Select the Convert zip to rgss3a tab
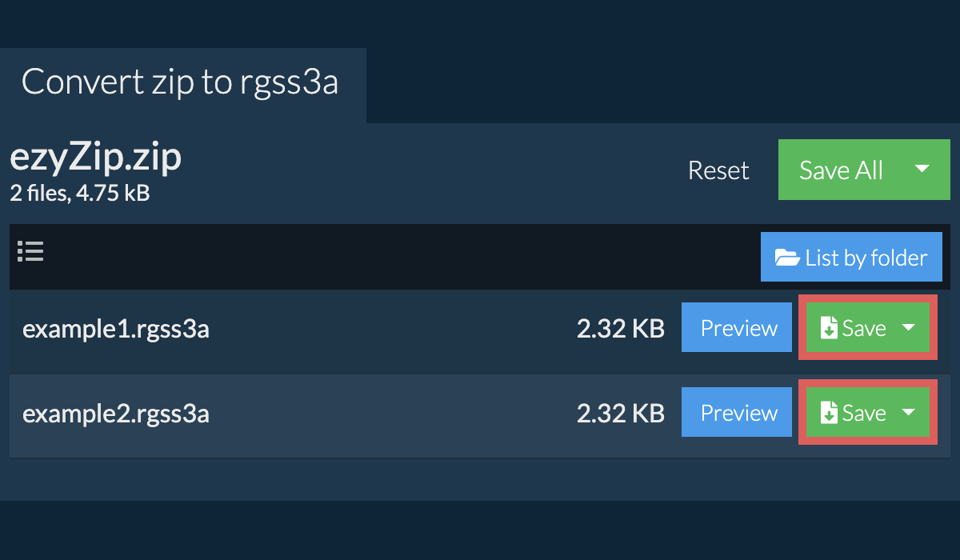Screen dimensions: 960x560 pyautogui.click(x=181, y=81)
